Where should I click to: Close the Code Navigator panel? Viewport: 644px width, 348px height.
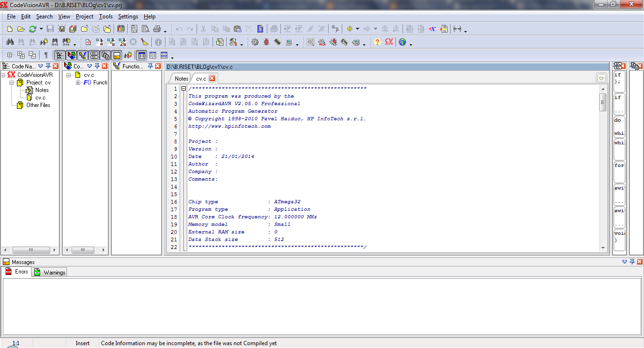(56, 66)
